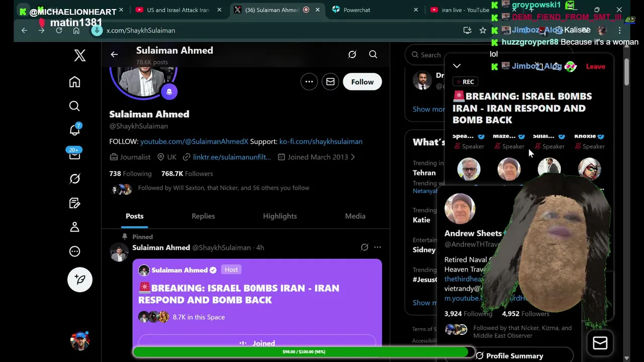Open Explore search icon in sidebar
This screenshot has width=644, height=362.
[x=74, y=106]
